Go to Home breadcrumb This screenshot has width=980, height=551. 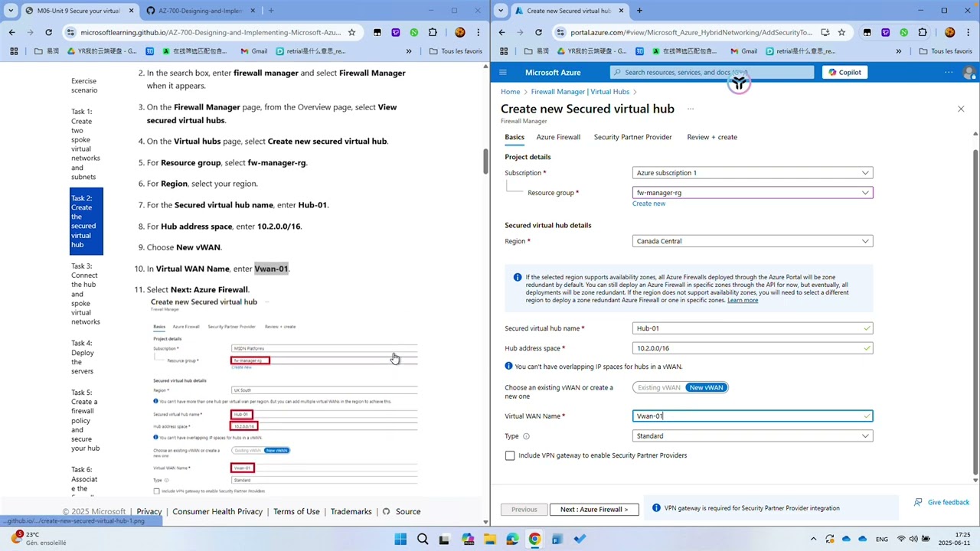tap(510, 92)
